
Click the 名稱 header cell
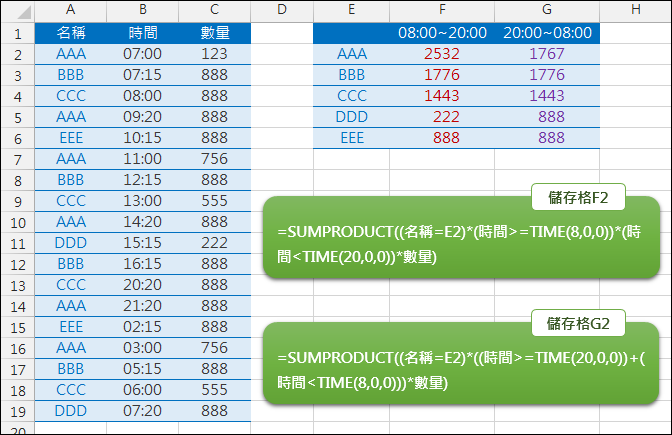71,33
